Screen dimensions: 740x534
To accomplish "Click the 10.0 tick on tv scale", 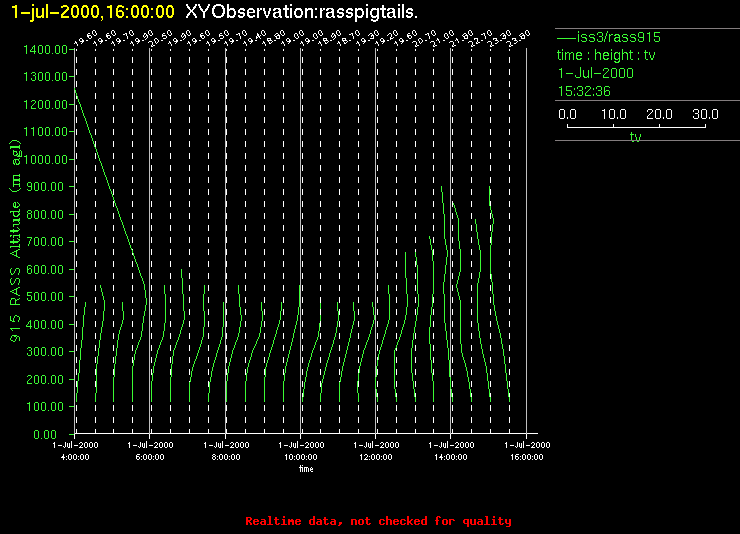I will (x=614, y=114).
